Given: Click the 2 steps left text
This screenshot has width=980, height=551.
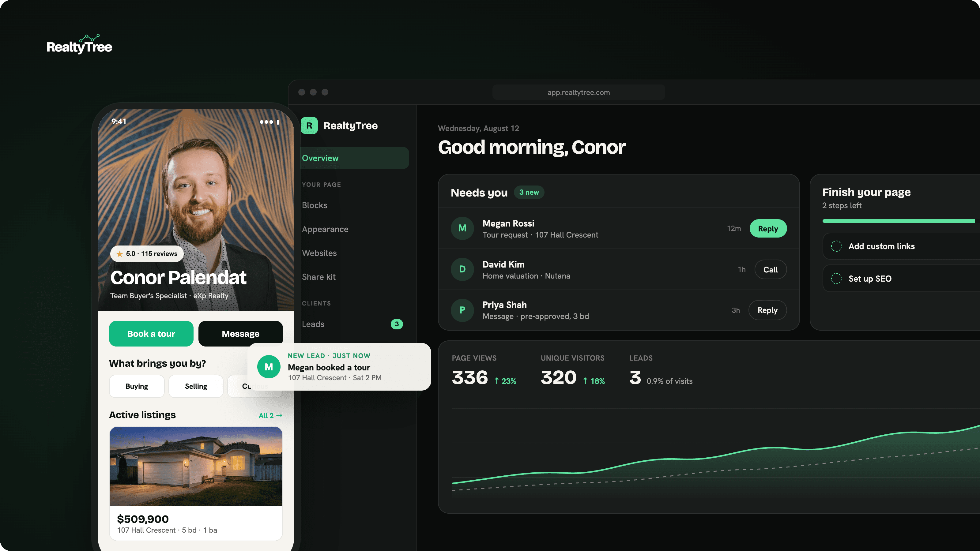Looking at the screenshot, I should [842, 205].
